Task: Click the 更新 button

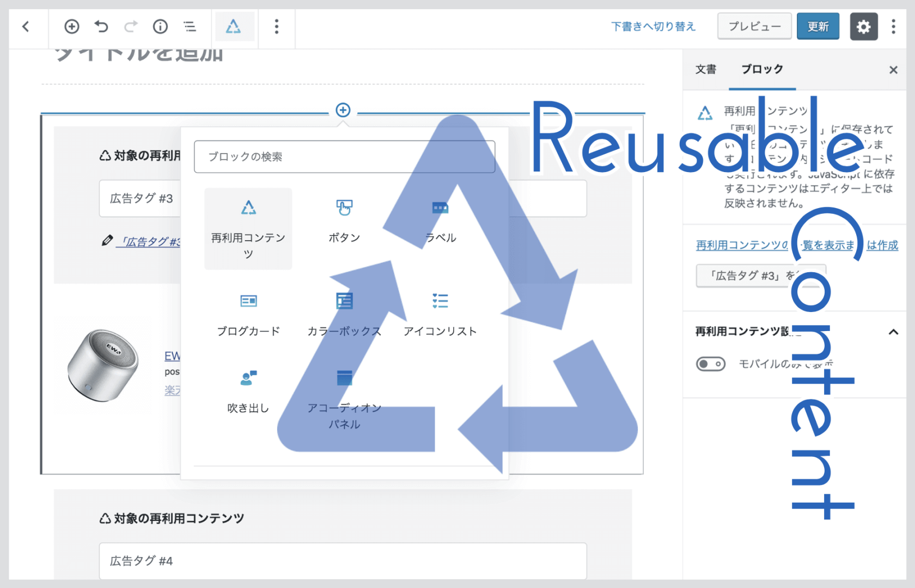Action: pos(818,27)
